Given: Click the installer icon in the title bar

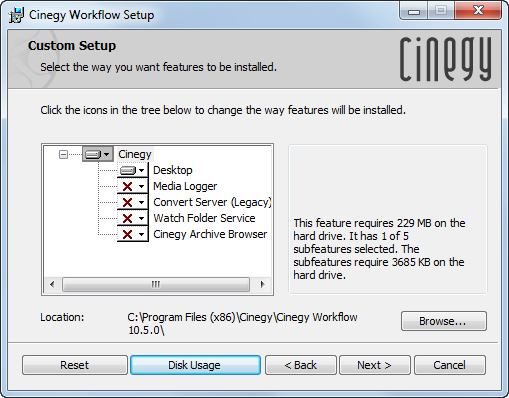Looking at the screenshot, I should pyautogui.click(x=16, y=15).
